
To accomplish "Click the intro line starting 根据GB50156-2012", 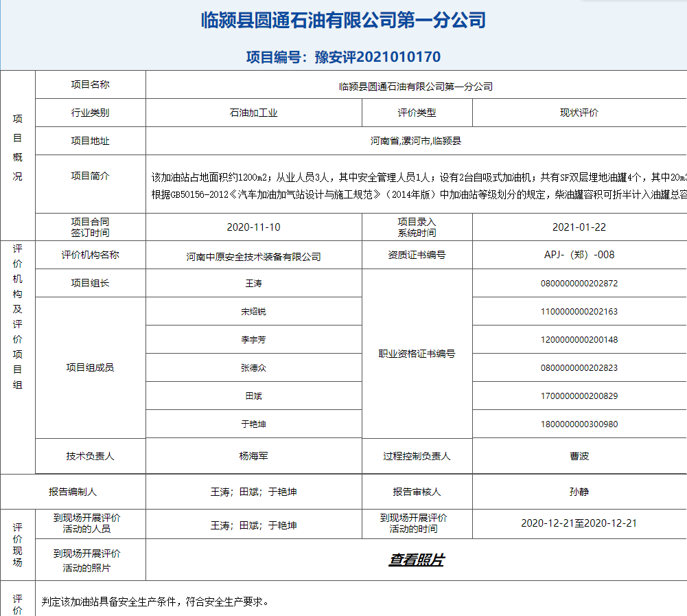I will 419,194.
